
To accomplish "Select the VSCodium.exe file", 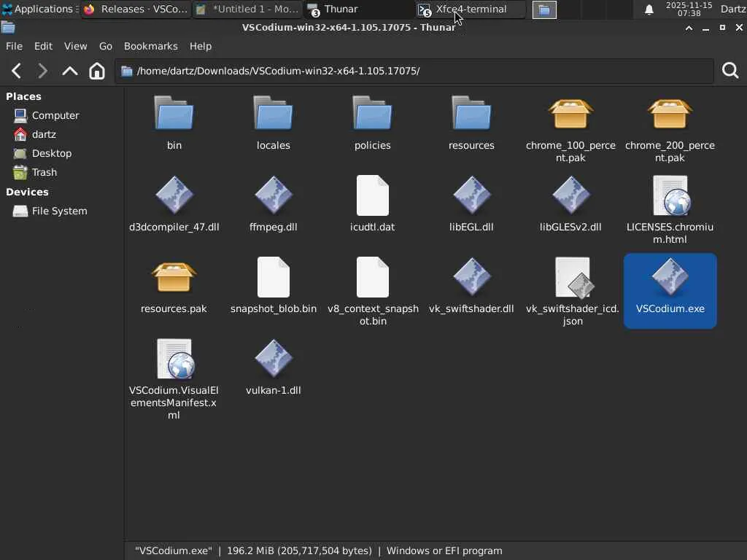I will pos(670,291).
